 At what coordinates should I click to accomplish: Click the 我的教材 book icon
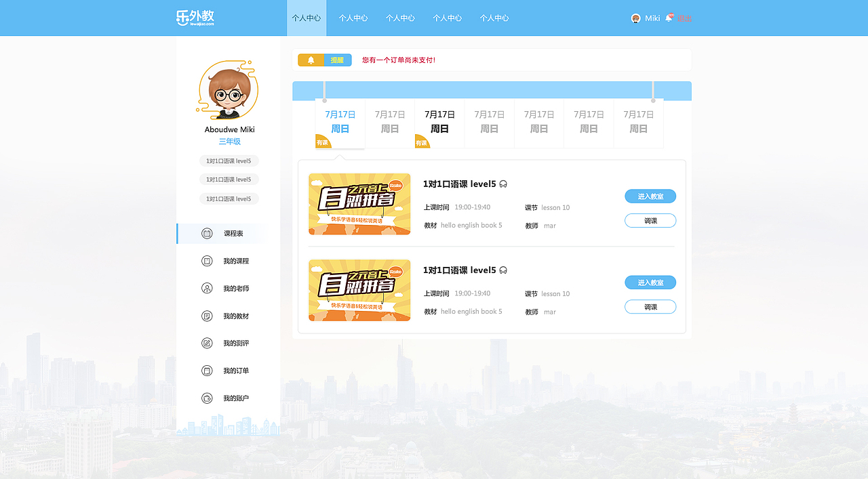coord(207,316)
